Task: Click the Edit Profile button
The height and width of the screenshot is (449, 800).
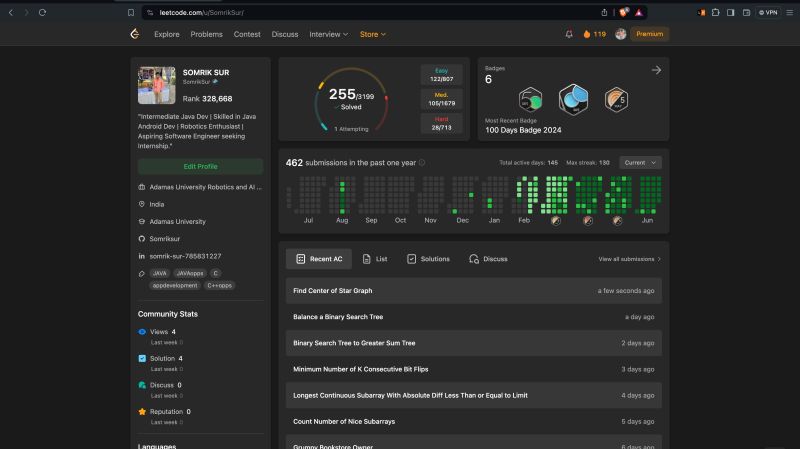Action: 201,166
